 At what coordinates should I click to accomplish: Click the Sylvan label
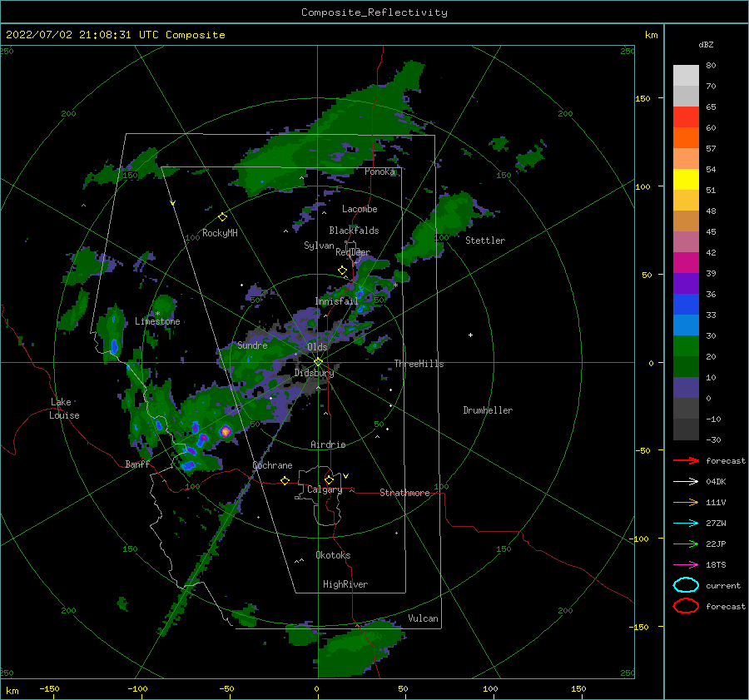point(319,246)
